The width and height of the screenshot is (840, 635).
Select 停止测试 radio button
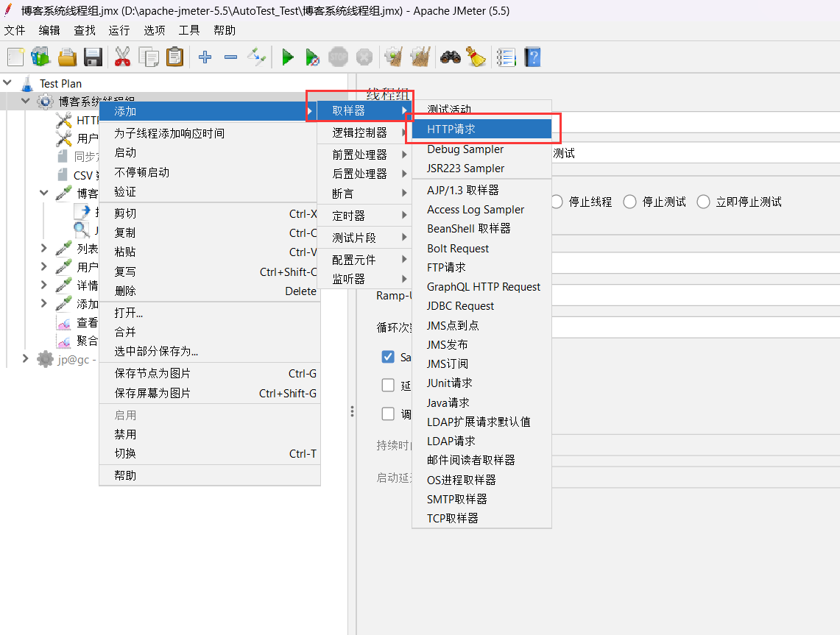click(x=630, y=202)
